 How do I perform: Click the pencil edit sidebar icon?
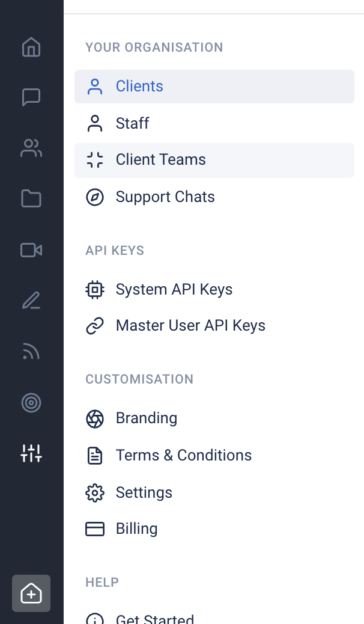(31, 301)
